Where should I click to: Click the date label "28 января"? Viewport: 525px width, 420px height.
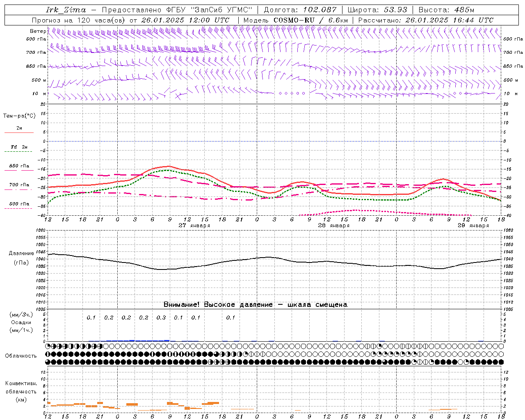point(333,226)
